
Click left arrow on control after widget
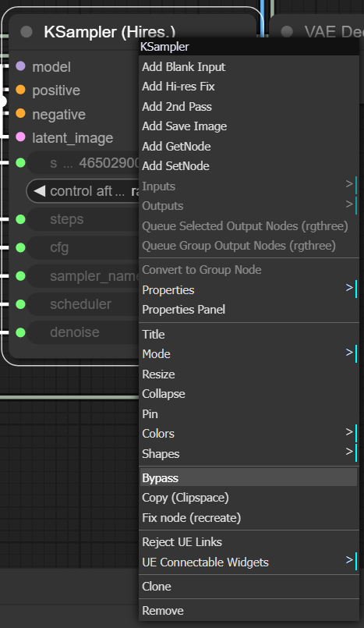pyautogui.click(x=39, y=191)
